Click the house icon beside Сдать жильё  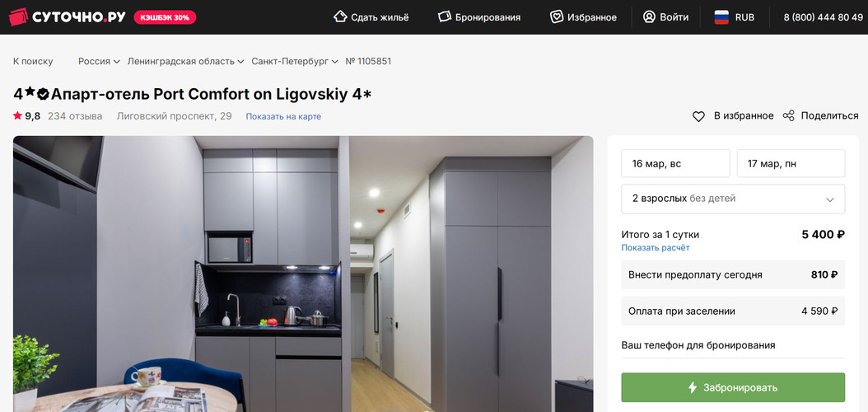[x=340, y=16]
